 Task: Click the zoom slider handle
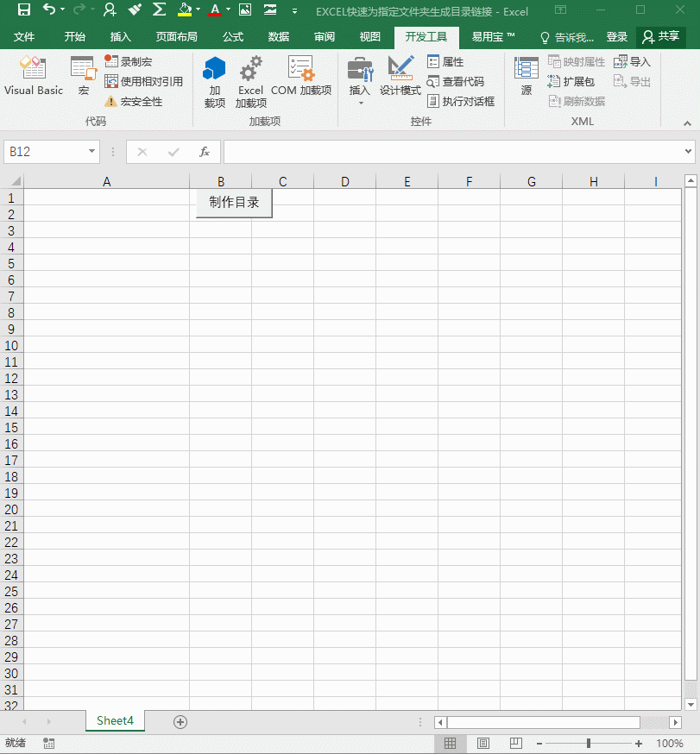[589, 744]
